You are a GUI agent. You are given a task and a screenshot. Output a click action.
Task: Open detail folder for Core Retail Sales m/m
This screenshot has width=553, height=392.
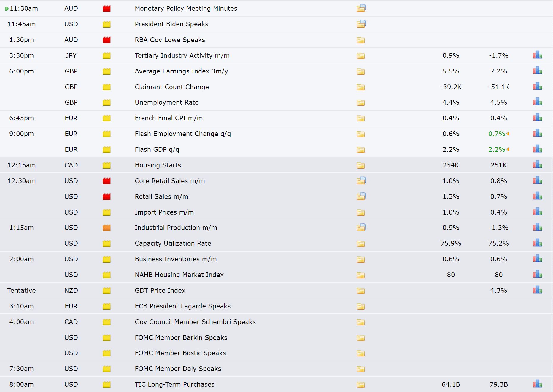361,180
